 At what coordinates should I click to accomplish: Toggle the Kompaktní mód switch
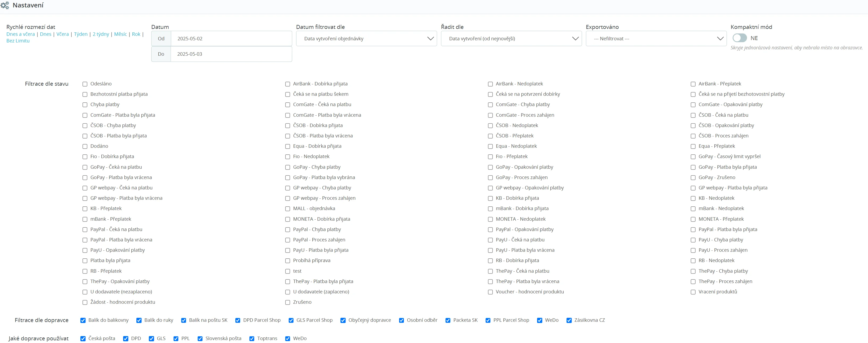pyautogui.click(x=740, y=38)
